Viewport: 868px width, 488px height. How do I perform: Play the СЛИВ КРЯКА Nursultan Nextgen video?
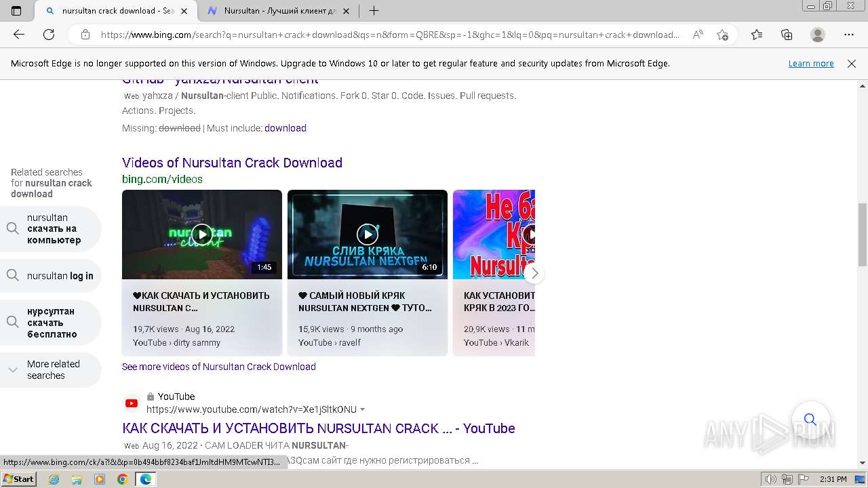[x=368, y=235]
